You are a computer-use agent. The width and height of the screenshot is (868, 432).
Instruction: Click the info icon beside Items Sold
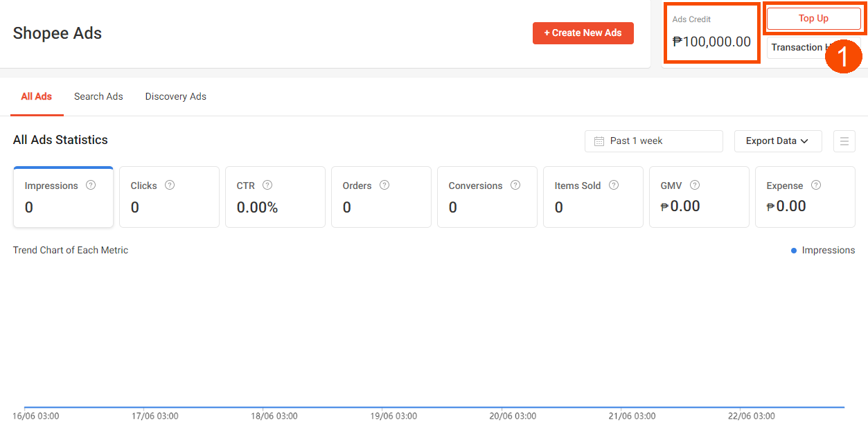pyautogui.click(x=614, y=186)
